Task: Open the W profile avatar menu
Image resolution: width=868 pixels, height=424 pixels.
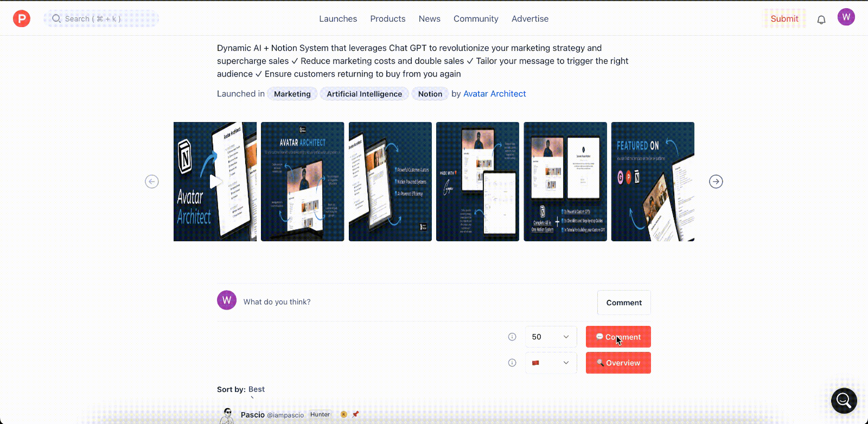Action: pos(846,17)
